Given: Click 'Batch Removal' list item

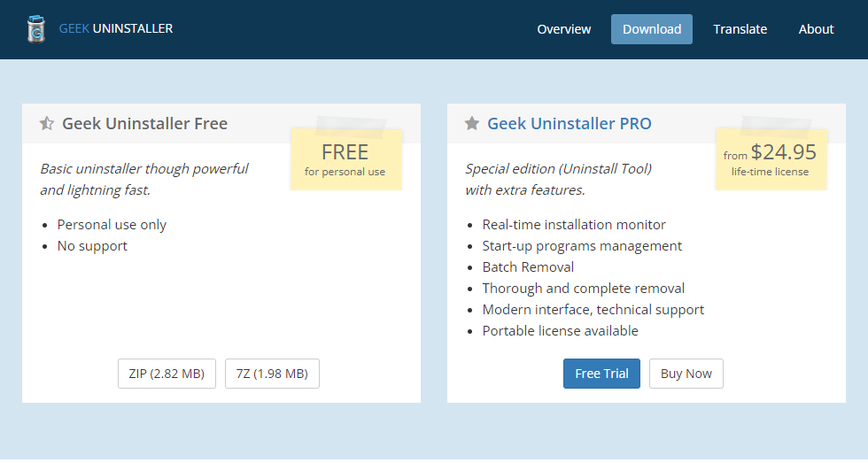Looking at the screenshot, I should [x=528, y=267].
